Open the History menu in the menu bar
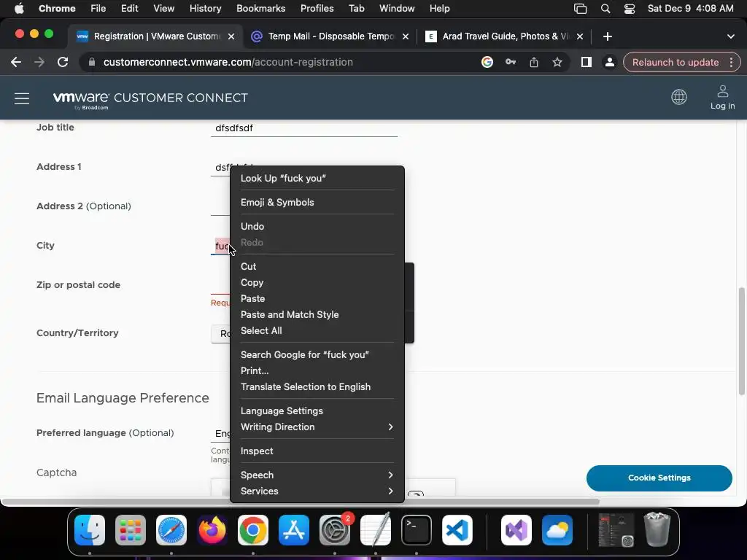The image size is (747, 560). pyautogui.click(x=205, y=9)
